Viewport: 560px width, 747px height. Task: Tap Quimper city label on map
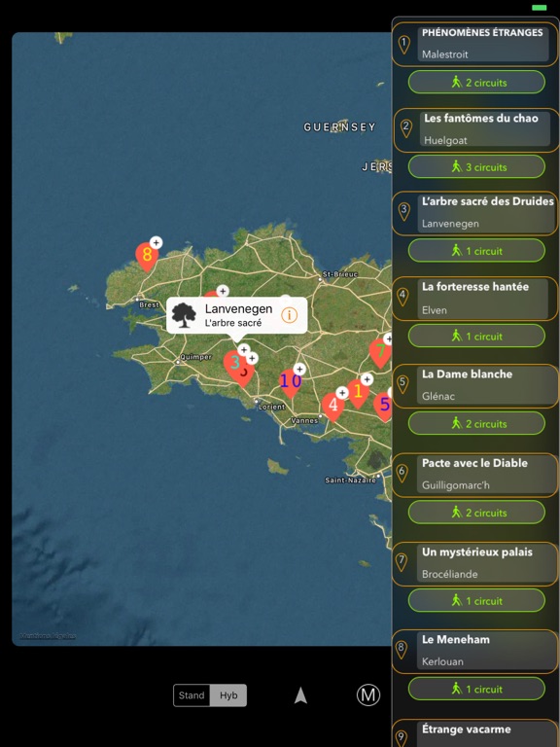click(195, 357)
